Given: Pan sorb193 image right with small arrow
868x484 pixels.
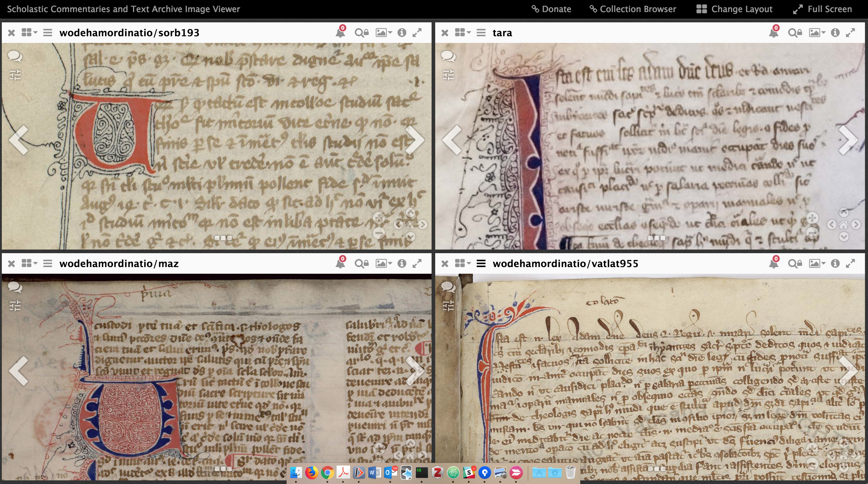Looking at the screenshot, I should coord(423,225).
